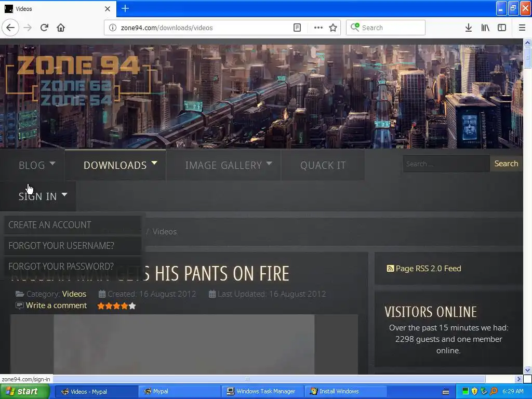The width and height of the screenshot is (532, 399).
Task: Click the Visitors Online heading
Action: pos(431,312)
